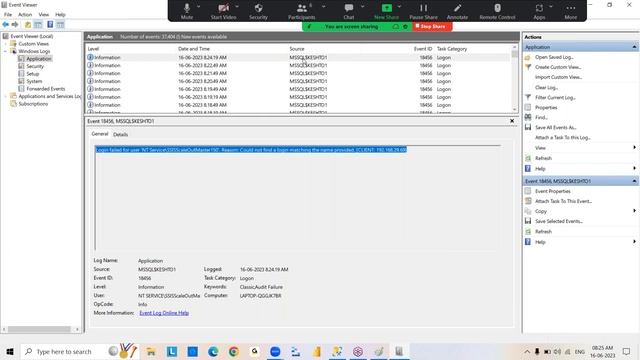
Task: Open Zoom Apps
Action: [x=539, y=11]
